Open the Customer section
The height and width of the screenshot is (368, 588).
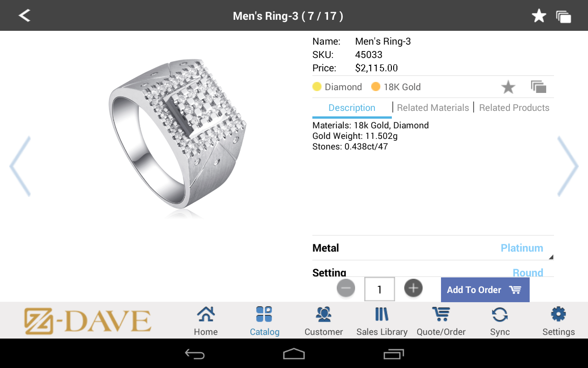(x=324, y=321)
